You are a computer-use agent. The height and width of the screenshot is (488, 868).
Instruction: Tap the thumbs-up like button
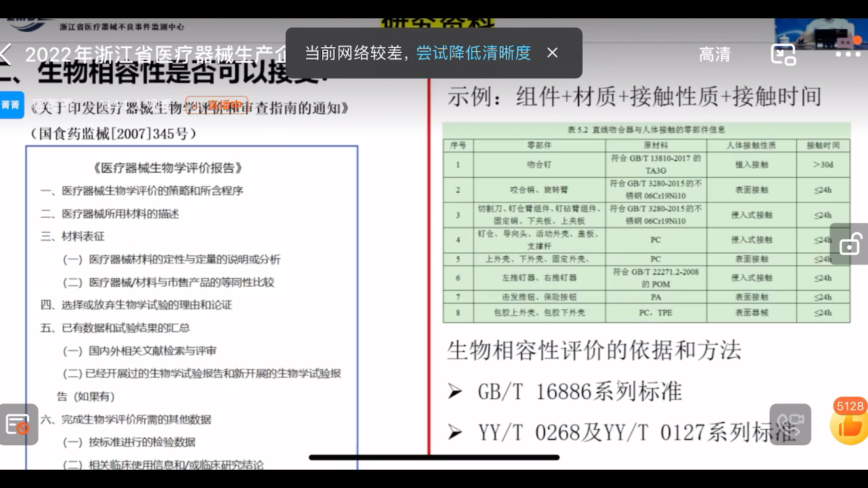(x=850, y=427)
